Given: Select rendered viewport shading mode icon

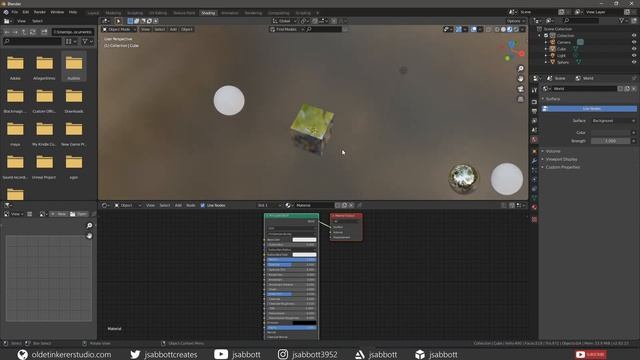Looking at the screenshot, I should [x=516, y=29].
